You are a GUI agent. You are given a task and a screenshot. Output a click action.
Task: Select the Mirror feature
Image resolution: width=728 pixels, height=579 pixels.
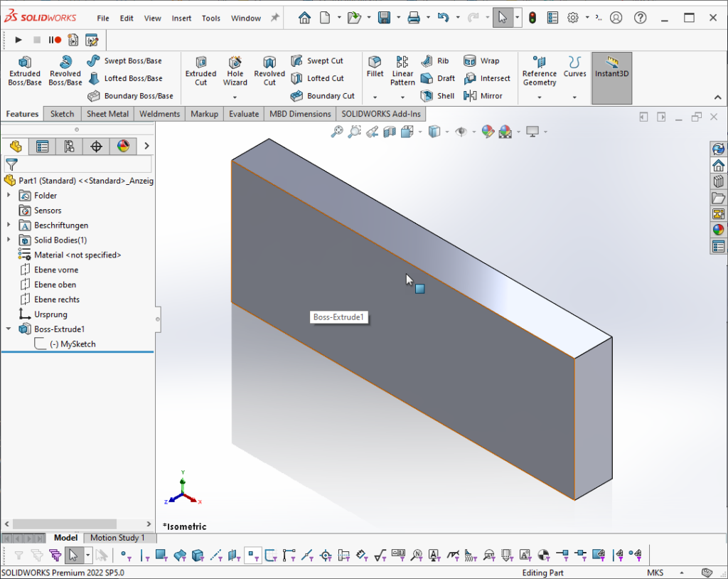(483, 96)
